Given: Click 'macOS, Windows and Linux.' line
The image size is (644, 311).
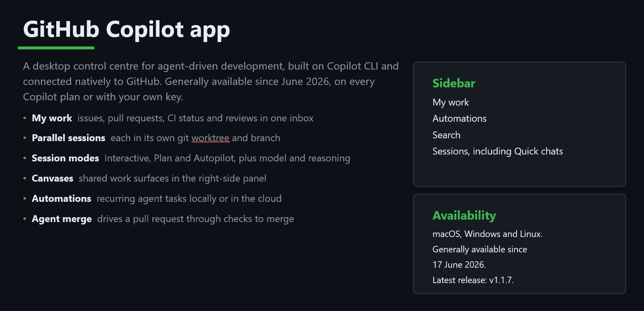Looking at the screenshot, I should point(487,234).
